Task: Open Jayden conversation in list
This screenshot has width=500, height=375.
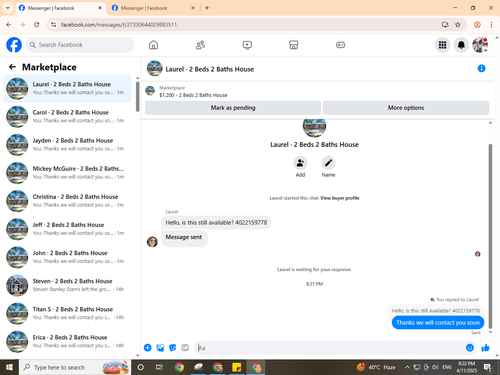Action: click(x=68, y=145)
